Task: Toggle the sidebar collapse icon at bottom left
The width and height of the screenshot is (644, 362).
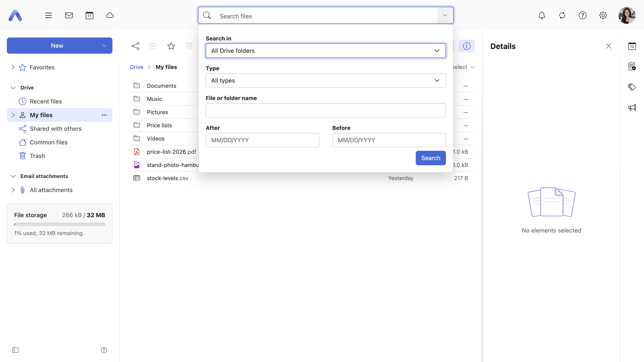Action: pos(15,350)
